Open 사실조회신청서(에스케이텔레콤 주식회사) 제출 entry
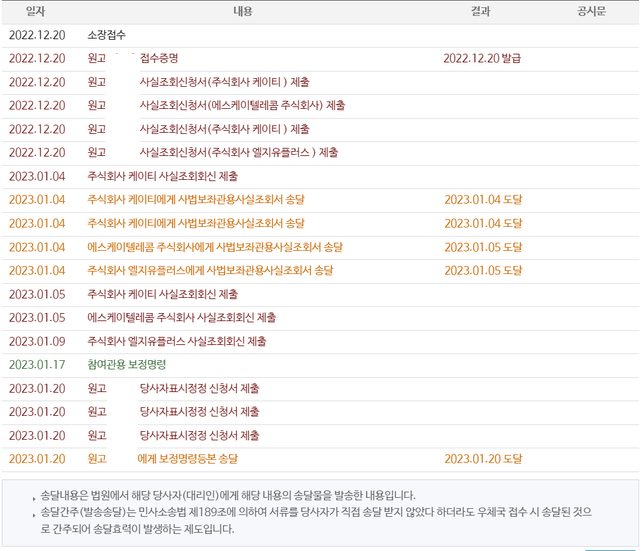The width and height of the screenshot is (644, 551). [242, 105]
